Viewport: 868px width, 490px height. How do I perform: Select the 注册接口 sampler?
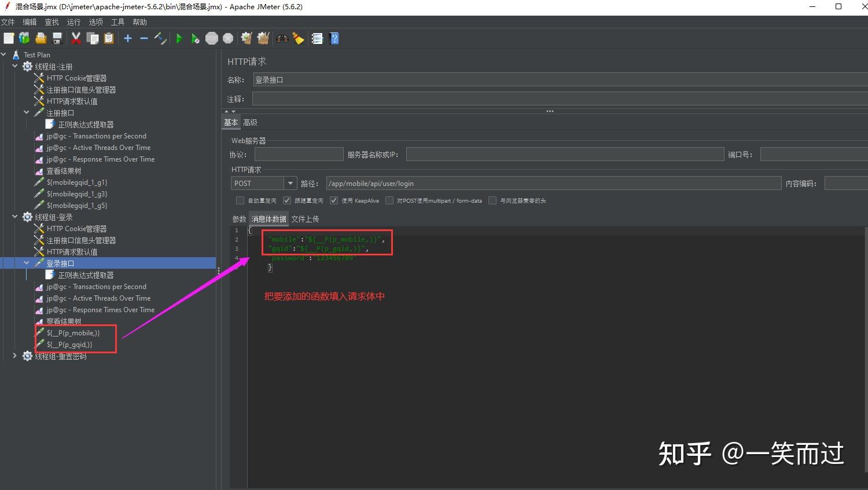point(60,113)
